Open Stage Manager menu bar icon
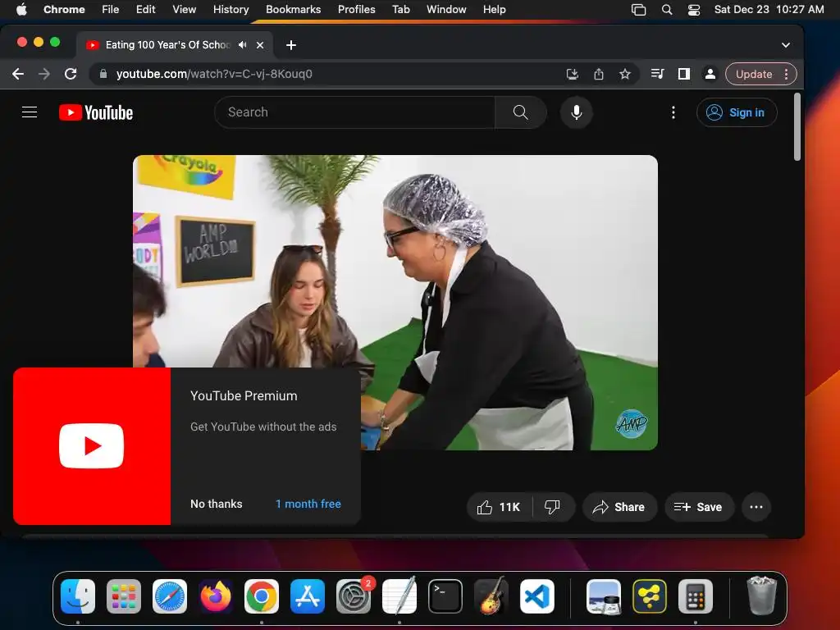The height and width of the screenshot is (630, 840). pyautogui.click(x=638, y=10)
